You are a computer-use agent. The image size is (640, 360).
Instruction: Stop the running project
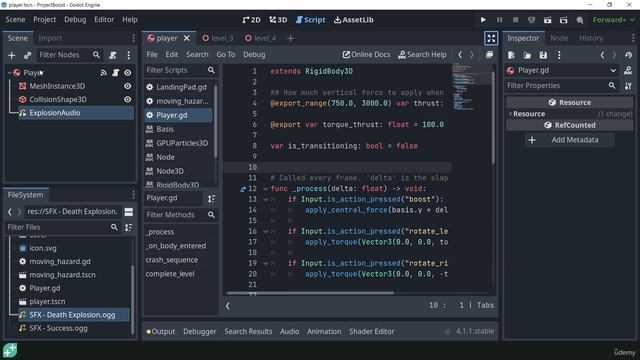(516, 20)
